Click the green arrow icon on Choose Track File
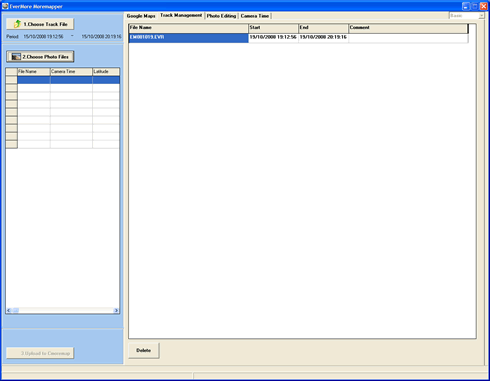490x381 pixels. (x=17, y=24)
